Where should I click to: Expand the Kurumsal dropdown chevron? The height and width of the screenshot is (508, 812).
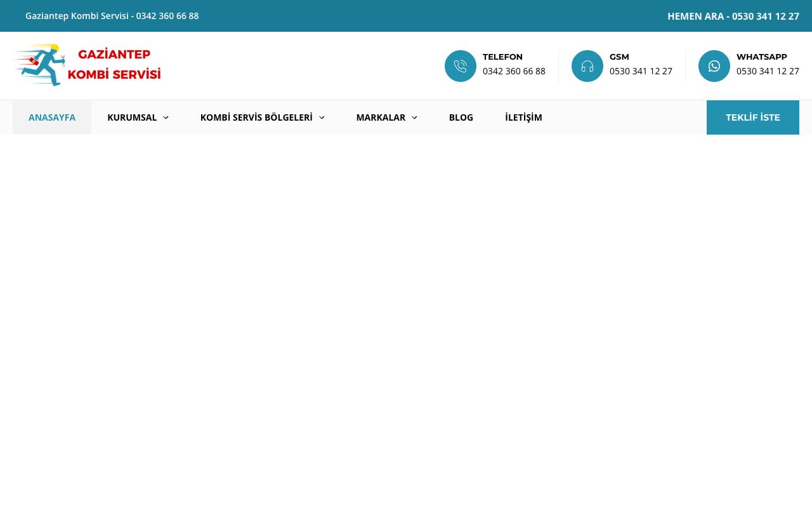tap(166, 117)
